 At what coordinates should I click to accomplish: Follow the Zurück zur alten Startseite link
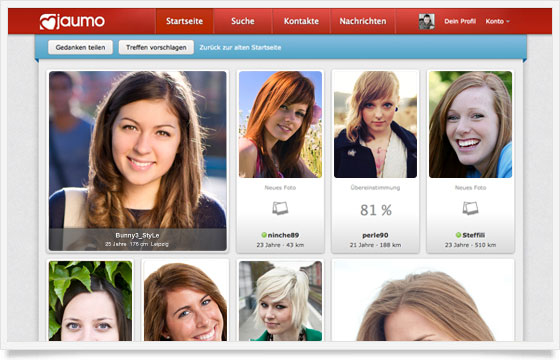tap(240, 48)
